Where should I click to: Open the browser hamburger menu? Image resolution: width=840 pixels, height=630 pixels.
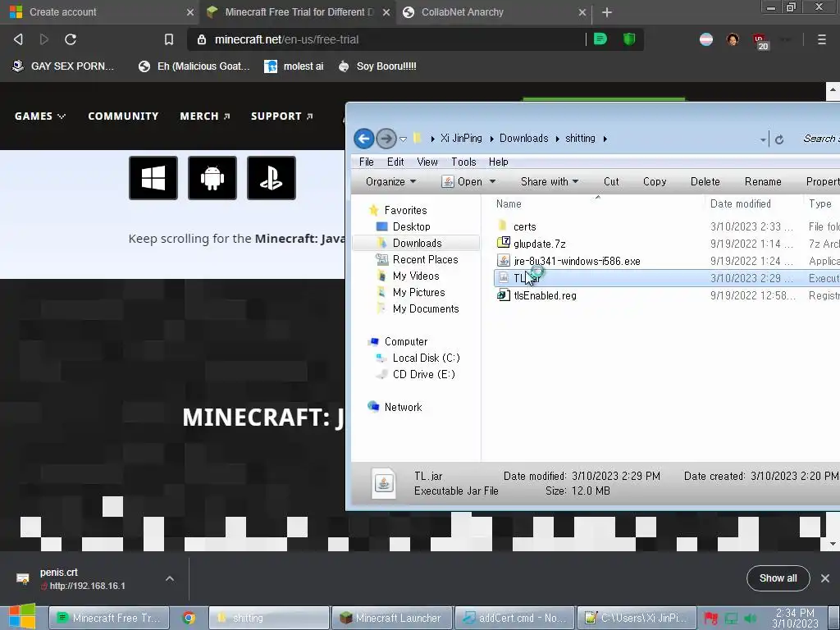point(821,39)
